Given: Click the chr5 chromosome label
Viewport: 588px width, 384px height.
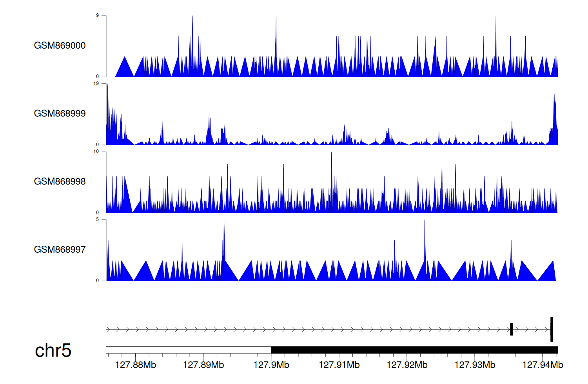Looking at the screenshot, I should 53,350.
